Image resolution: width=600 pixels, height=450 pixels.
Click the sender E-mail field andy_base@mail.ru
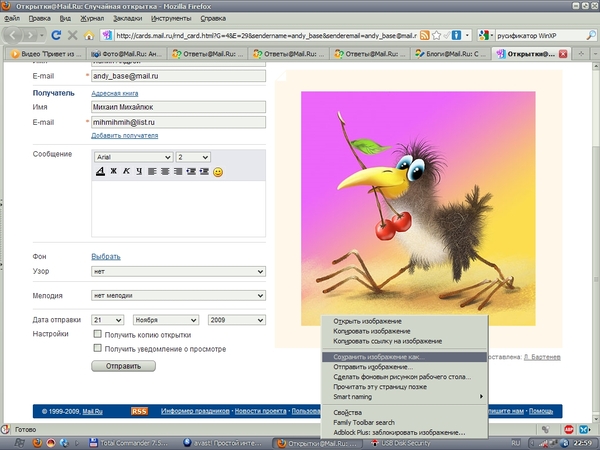pyautogui.click(x=178, y=76)
